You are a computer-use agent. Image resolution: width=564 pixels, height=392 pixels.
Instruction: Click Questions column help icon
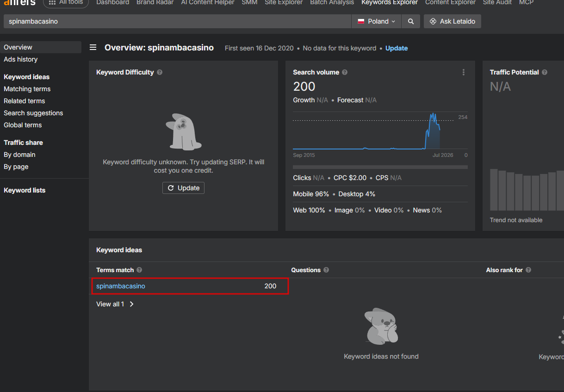pos(326,270)
